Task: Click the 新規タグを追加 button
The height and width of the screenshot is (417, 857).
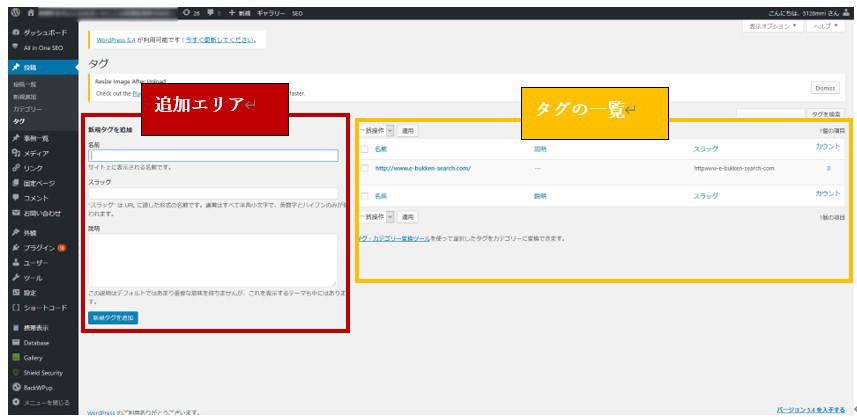Action: [112, 317]
